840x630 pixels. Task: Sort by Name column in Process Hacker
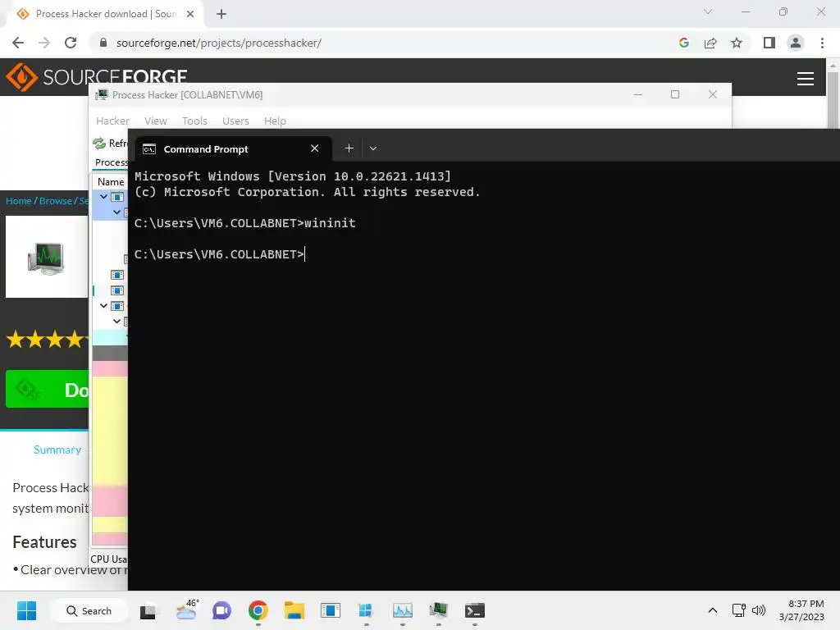(x=111, y=182)
